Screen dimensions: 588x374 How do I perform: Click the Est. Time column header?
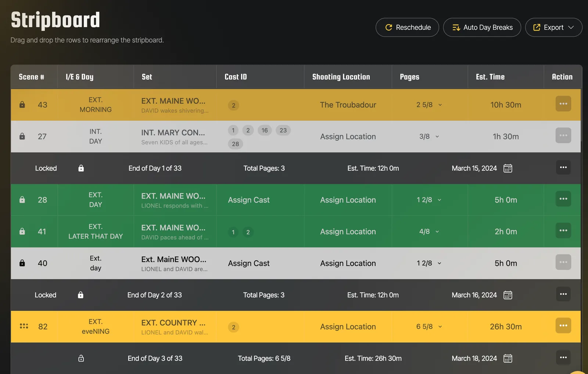[490, 77]
